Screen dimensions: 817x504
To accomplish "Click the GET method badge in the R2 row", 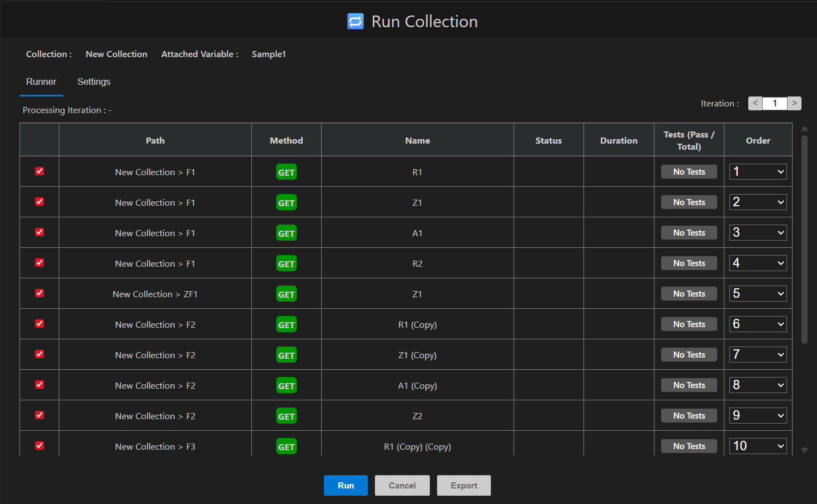I will tap(286, 263).
